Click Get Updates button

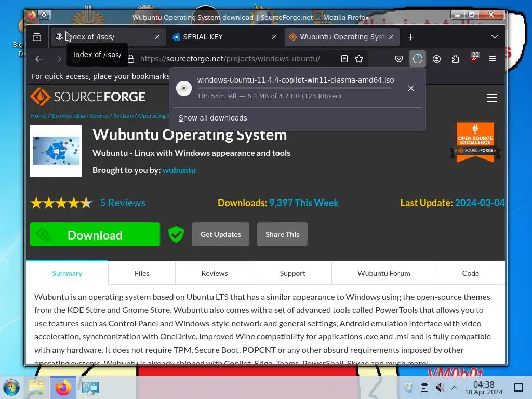[x=221, y=234]
